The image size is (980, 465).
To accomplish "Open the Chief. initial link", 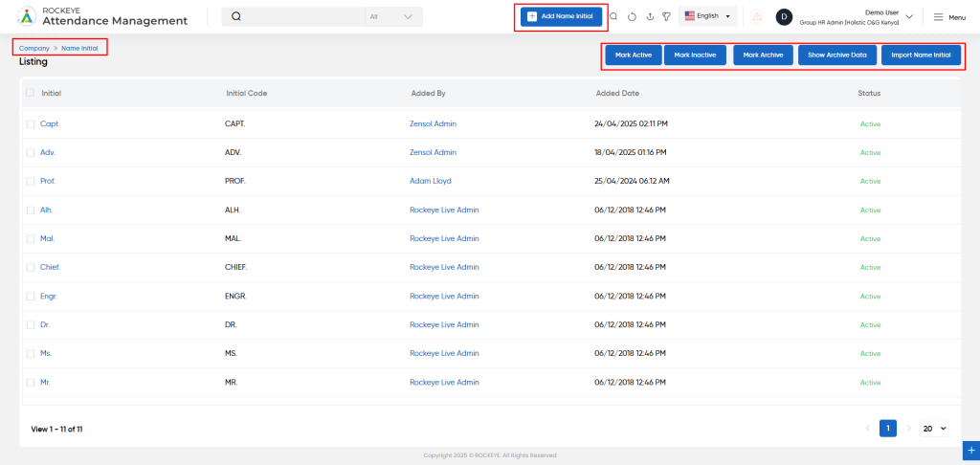I will point(50,267).
